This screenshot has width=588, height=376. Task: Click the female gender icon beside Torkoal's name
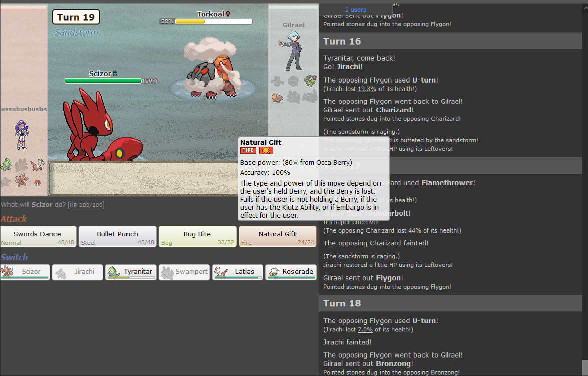(228, 14)
